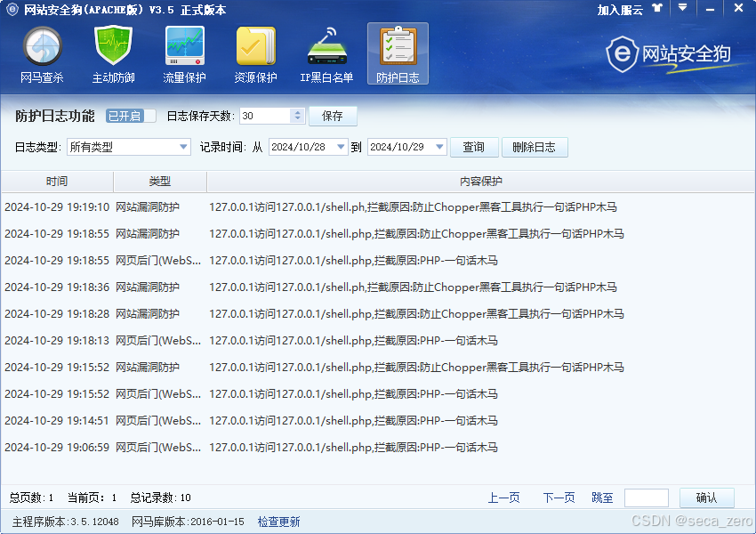Click the 内容保护 column header
Screen dimensions: 756x534
point(480,182)
